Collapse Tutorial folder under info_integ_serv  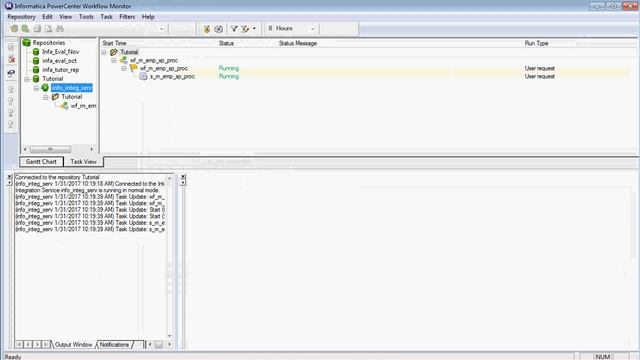pos(46,97)
